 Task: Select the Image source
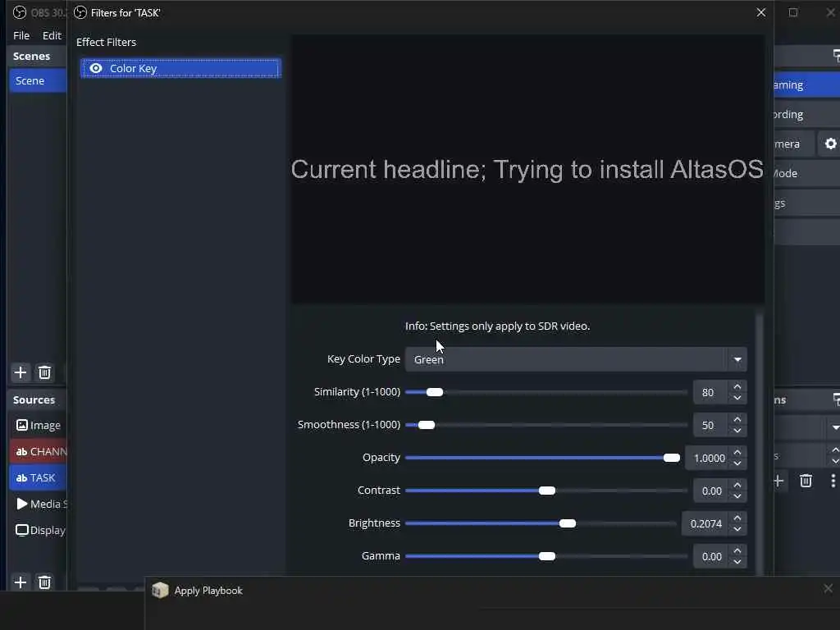click(38, 426)
